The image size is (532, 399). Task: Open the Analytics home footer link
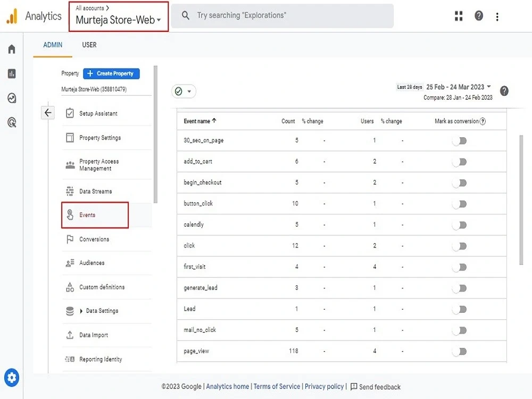pyautogui.click(x=227, y=386)
